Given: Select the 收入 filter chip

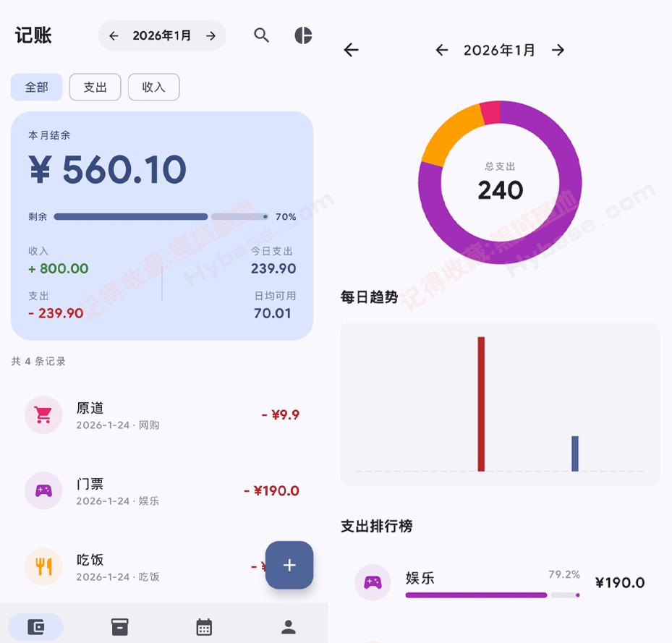Looking at the screenshot, I should [x=153, y=87].
